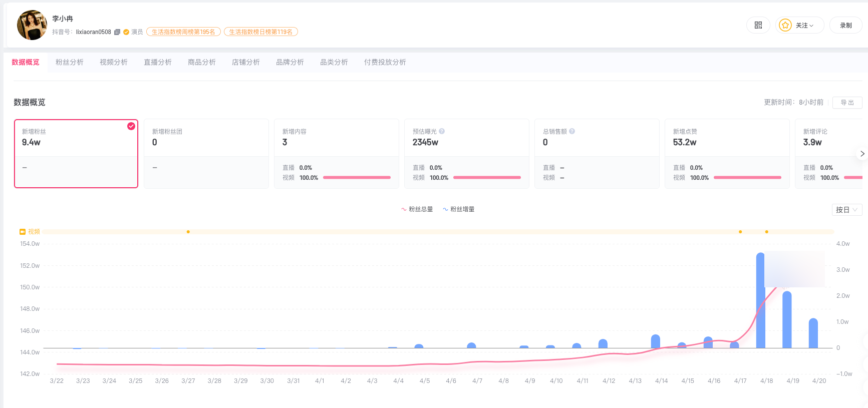Click the QR code icon button

click(758, 25)
